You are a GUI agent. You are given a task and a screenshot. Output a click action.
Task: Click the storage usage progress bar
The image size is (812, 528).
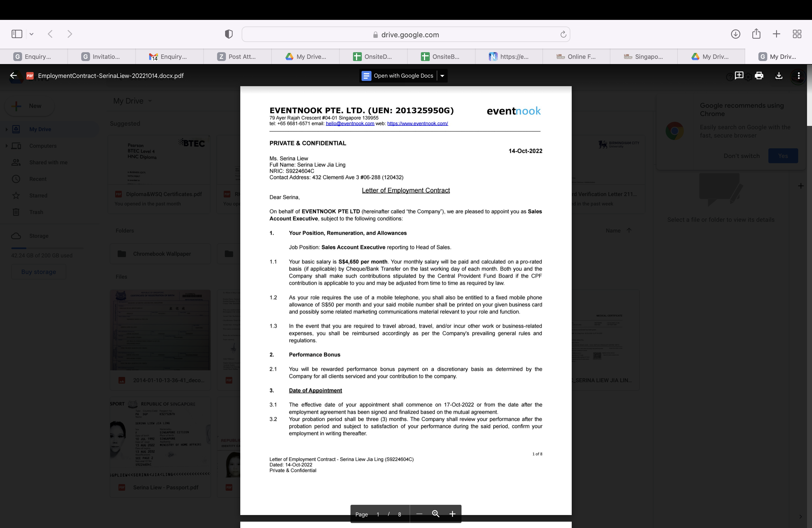pos(47,248)
